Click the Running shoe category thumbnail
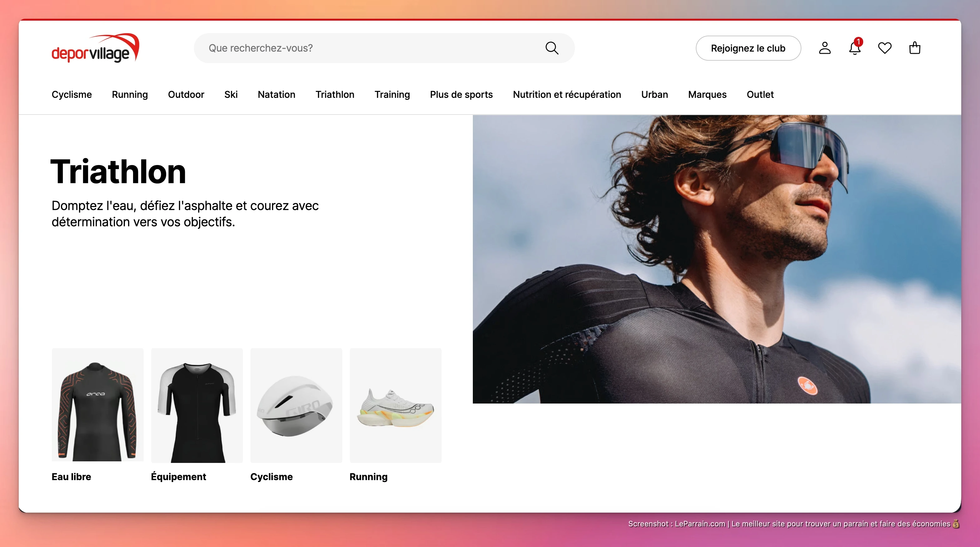This screenshot has height=547, width=980. [395, 405]
